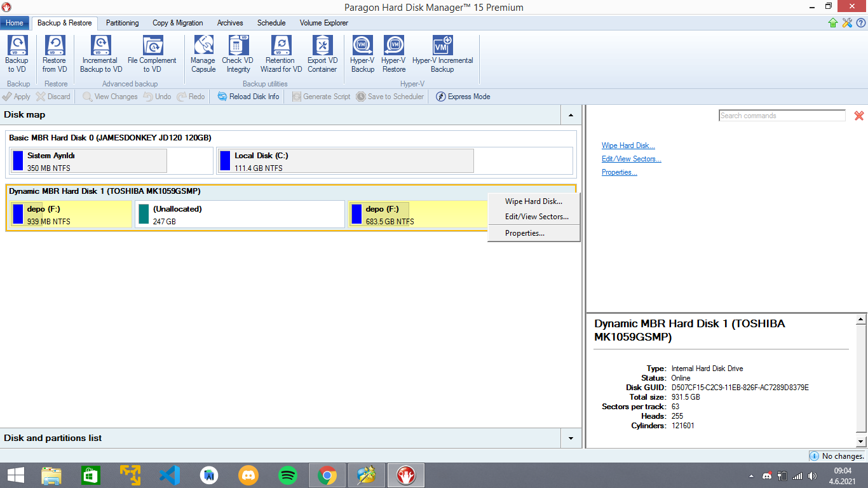
Task: Select Edit/View Sectors... in context menu
Action: [536, 217]
